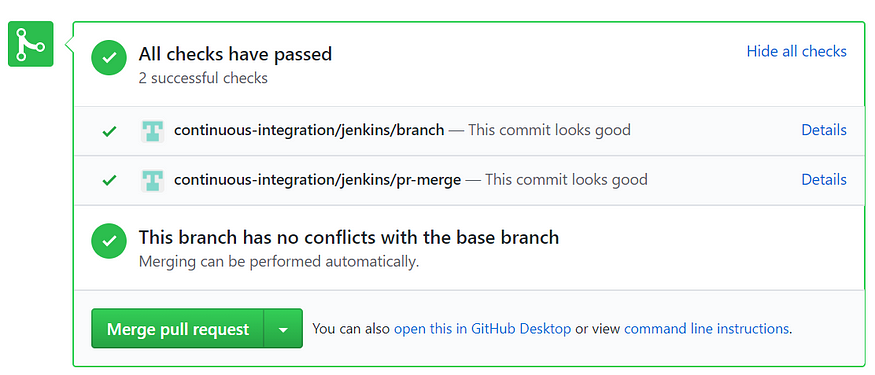This screenshot has height=375, width=875.
Task: Click the 2 successful checks summary text
Action: (203, 78)
